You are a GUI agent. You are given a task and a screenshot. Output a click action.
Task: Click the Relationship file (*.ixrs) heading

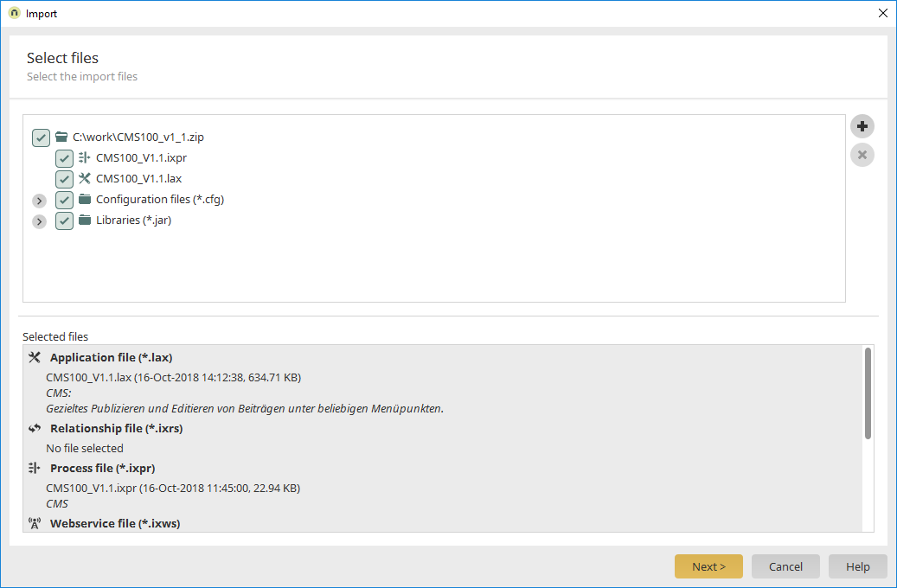point(117,428)
